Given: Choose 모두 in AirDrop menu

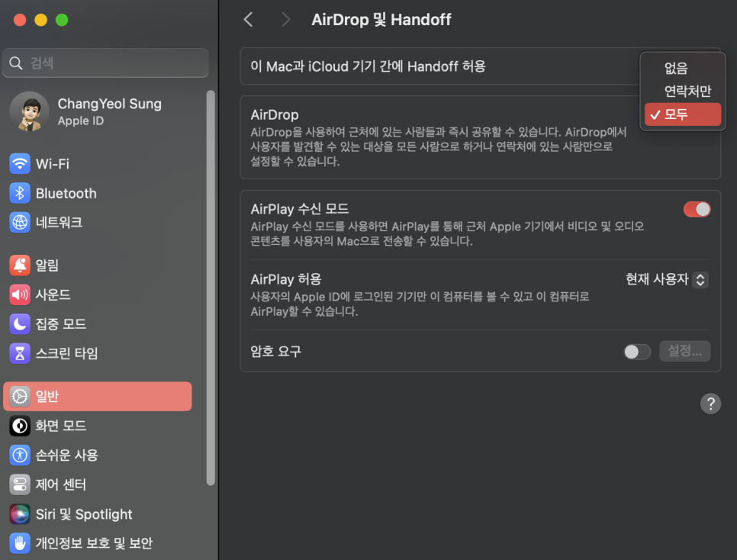Looking at the screenshot, I should pos(683,114).
